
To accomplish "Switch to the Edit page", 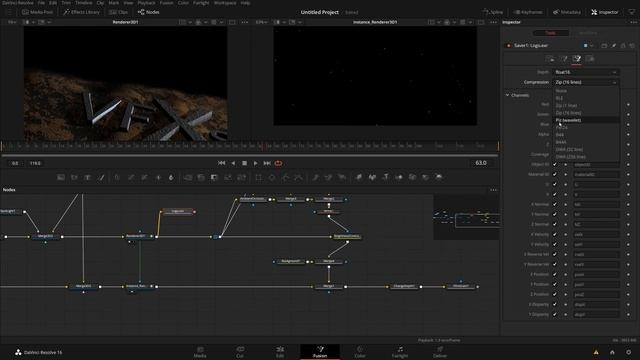I will [280, 352].
